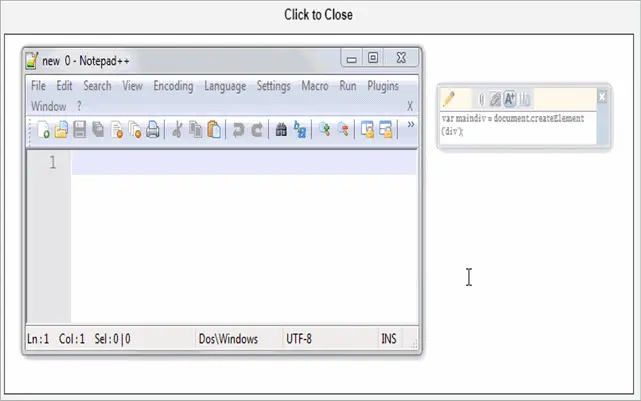Click the A+ font size icon in the note widget
Image resolution: width=641 pixels, height=401 pixels.
pyautogui.click(x=509, y=99)
